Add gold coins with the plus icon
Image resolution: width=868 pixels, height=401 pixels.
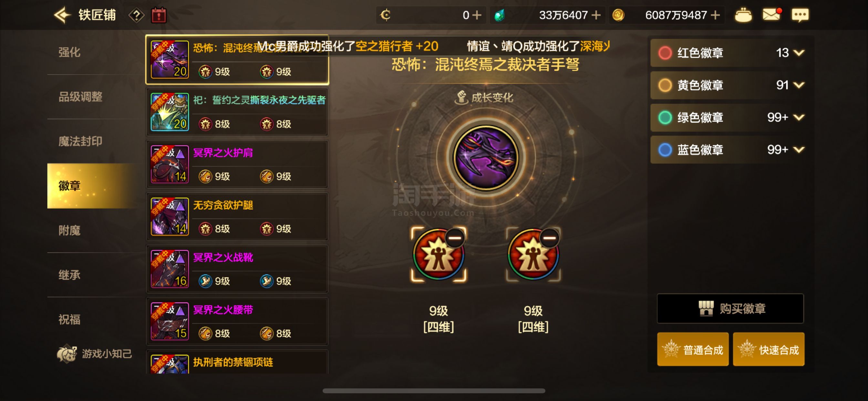tap(715, 15)
